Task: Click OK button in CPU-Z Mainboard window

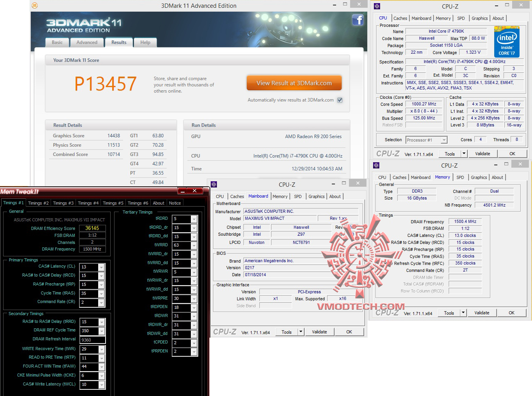Action: click(x=349, y=332)
